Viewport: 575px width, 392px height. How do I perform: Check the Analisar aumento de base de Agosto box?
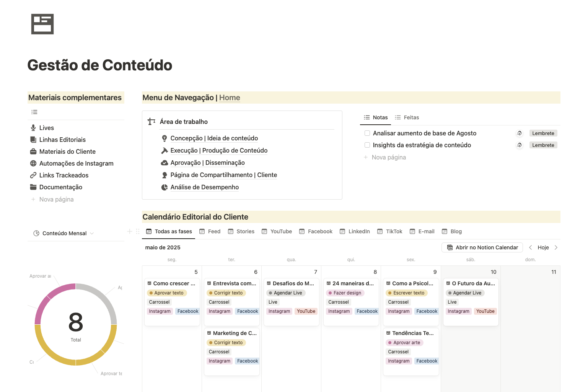[367, 133]
